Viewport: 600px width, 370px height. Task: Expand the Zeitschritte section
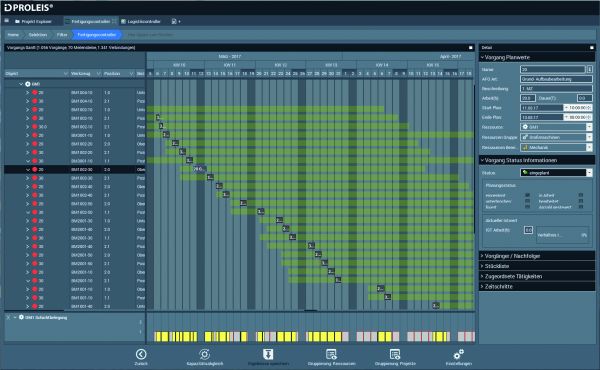point(537,286)
